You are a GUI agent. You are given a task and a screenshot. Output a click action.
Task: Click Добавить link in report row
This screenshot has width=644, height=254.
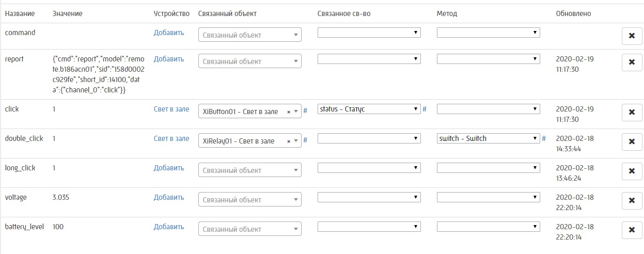169,59
